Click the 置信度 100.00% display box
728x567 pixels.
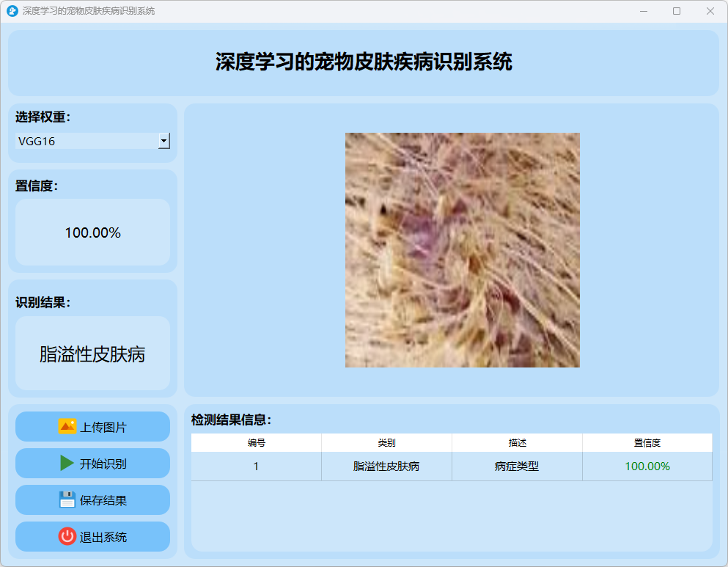tap(92, 233)
